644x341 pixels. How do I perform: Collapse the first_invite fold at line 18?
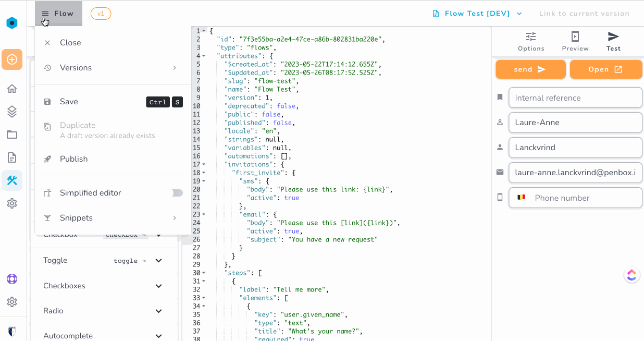204,173
